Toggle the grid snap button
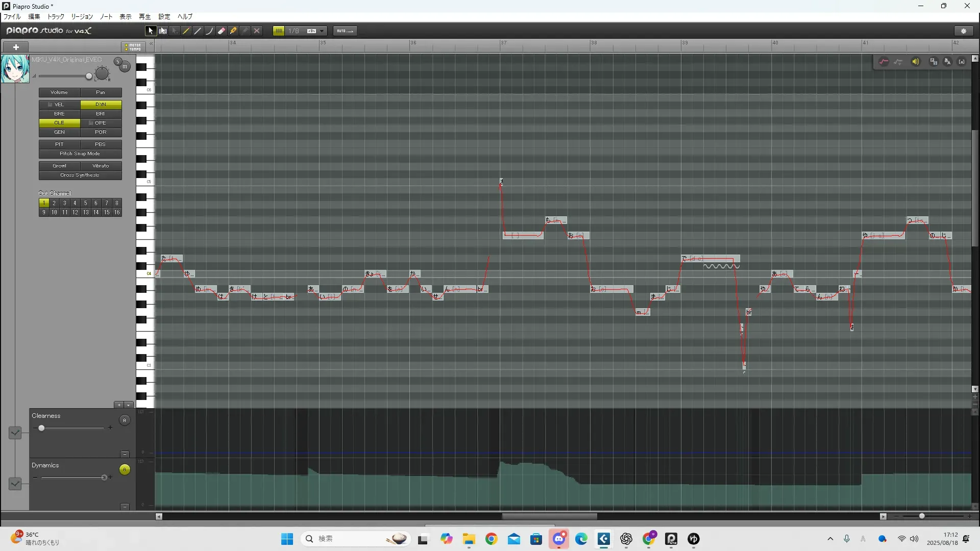 (279, 31)
